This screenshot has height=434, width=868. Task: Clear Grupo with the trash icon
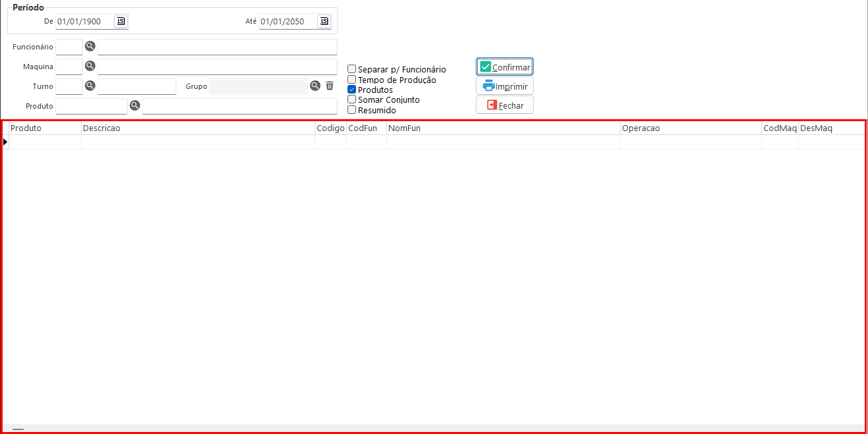[x=330, y=86]
